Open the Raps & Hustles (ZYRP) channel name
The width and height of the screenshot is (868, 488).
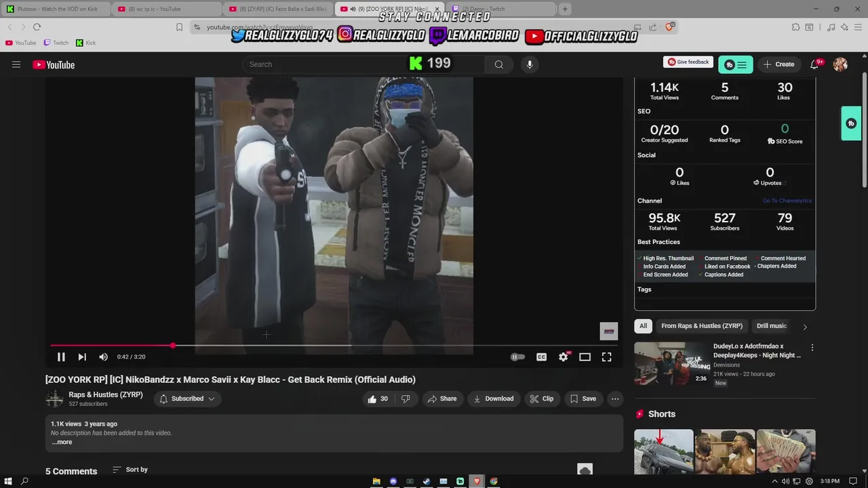(106, 394)
